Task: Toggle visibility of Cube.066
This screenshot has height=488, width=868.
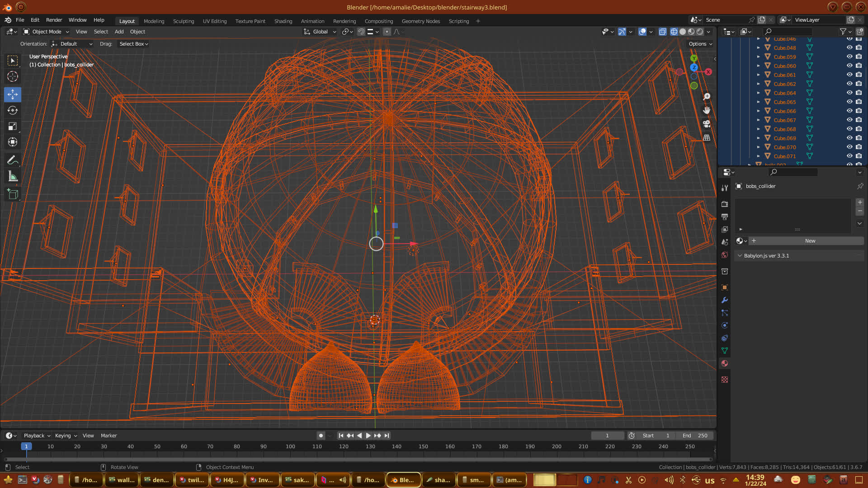Action: pos(849,111)
